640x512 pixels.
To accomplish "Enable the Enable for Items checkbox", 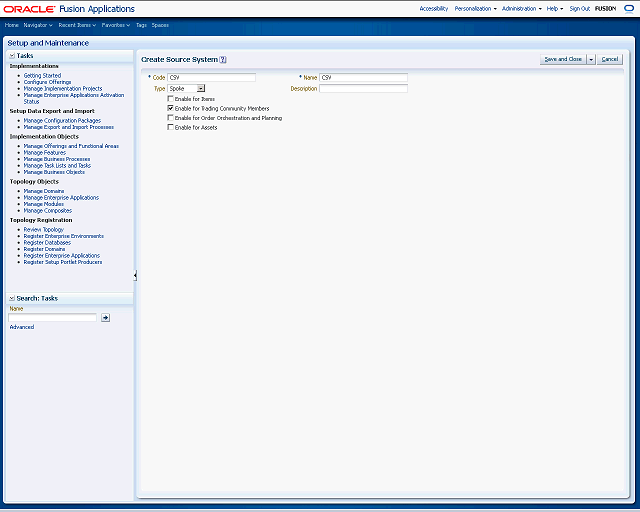I will tap(171, 99).
